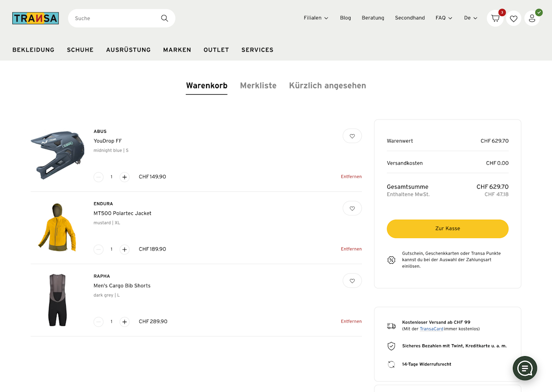Screen dimensions: 552x392
Task: Increase quantity of YouDrop FF helmet
Action: (x=125, y=177)
